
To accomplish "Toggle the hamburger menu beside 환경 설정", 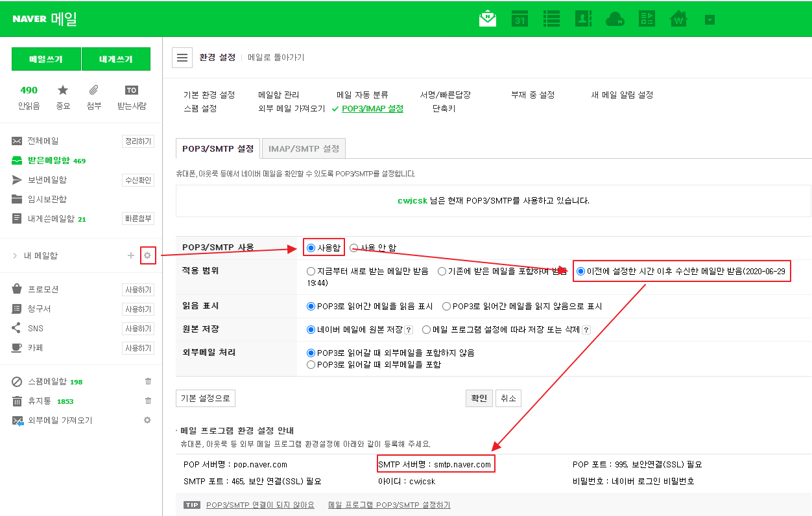I will pos(182,58).
